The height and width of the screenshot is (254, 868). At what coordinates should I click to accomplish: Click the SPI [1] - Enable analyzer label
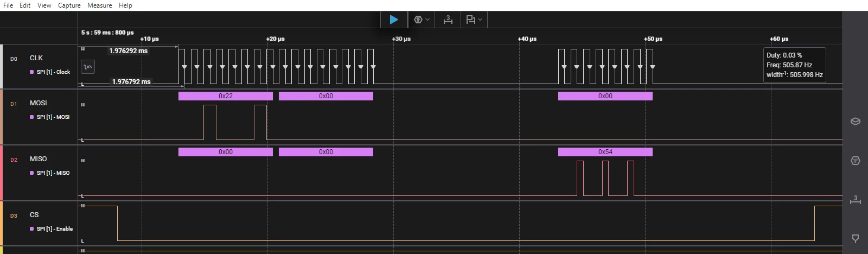pos(55,228)
